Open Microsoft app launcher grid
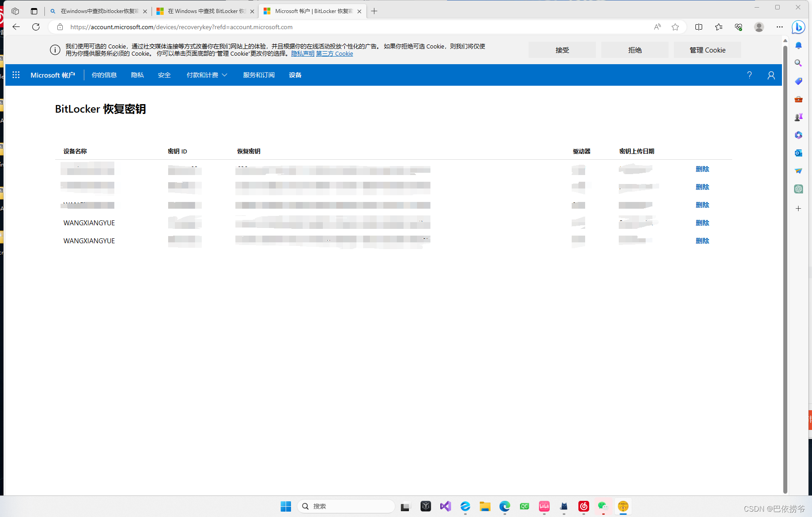Image resolution: width=812 pixels, height=517 pixels. (16, 75)
